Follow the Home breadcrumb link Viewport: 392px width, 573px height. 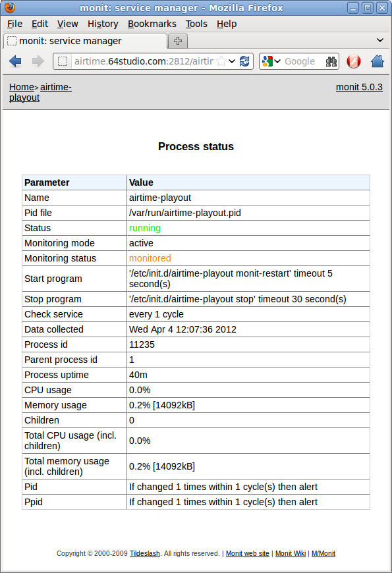[x=22, y=87]
